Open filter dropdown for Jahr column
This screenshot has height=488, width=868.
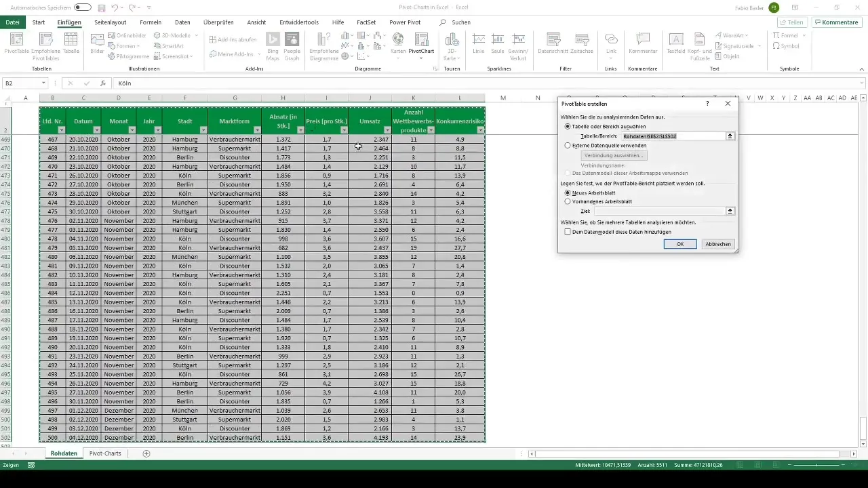(x=158, y=130)
